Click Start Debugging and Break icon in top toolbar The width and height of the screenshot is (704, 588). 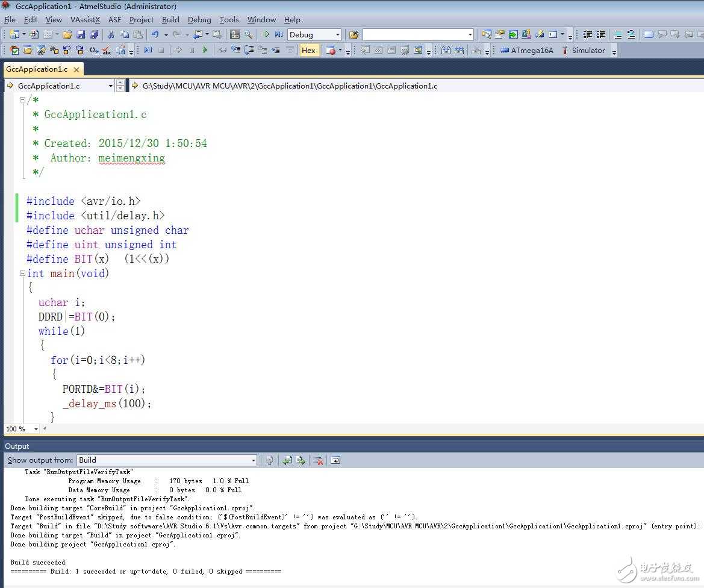point(279,34)
